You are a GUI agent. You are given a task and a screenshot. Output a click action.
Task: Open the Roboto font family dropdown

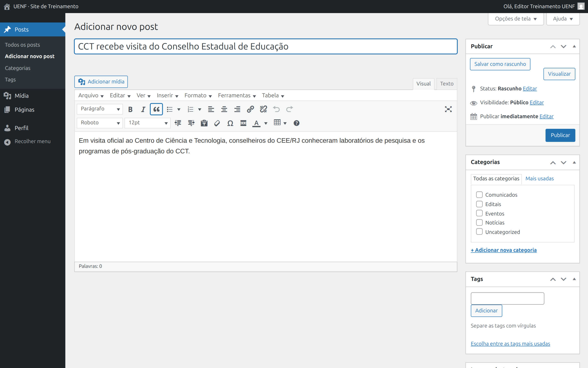[100, 123]
